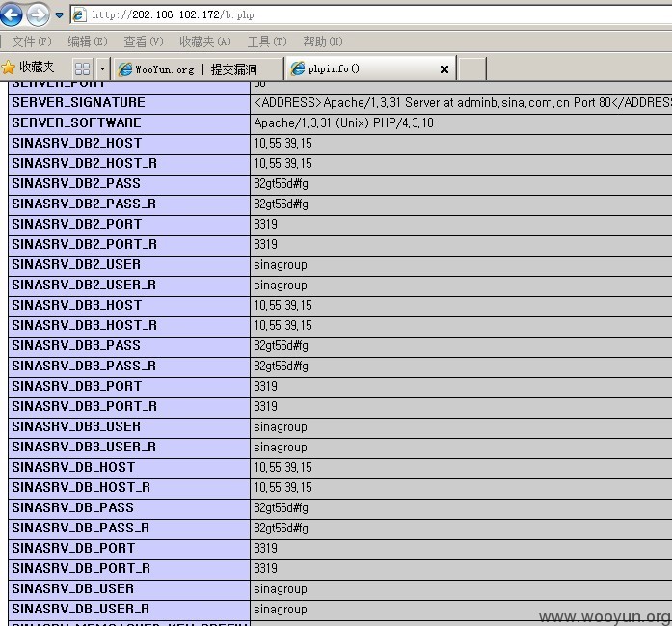The image size is (672, 626).
Task: Click the SINASRV_DB3_PORT label
Action: pos(77,386)
